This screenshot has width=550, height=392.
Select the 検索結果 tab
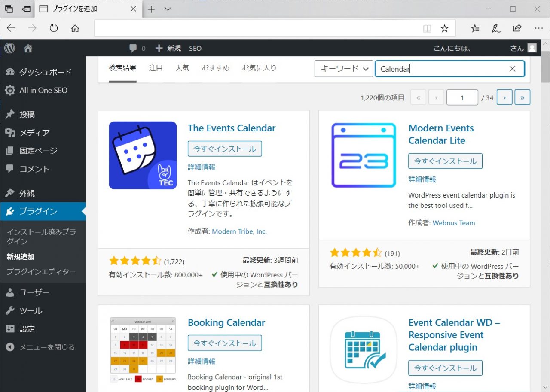(122, 68)
